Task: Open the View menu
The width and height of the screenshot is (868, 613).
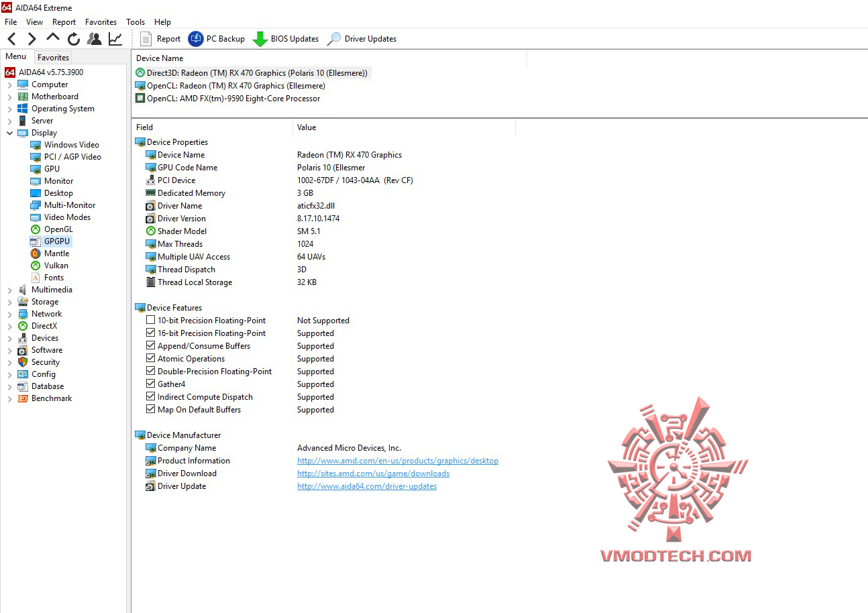Action: (34, 22)
